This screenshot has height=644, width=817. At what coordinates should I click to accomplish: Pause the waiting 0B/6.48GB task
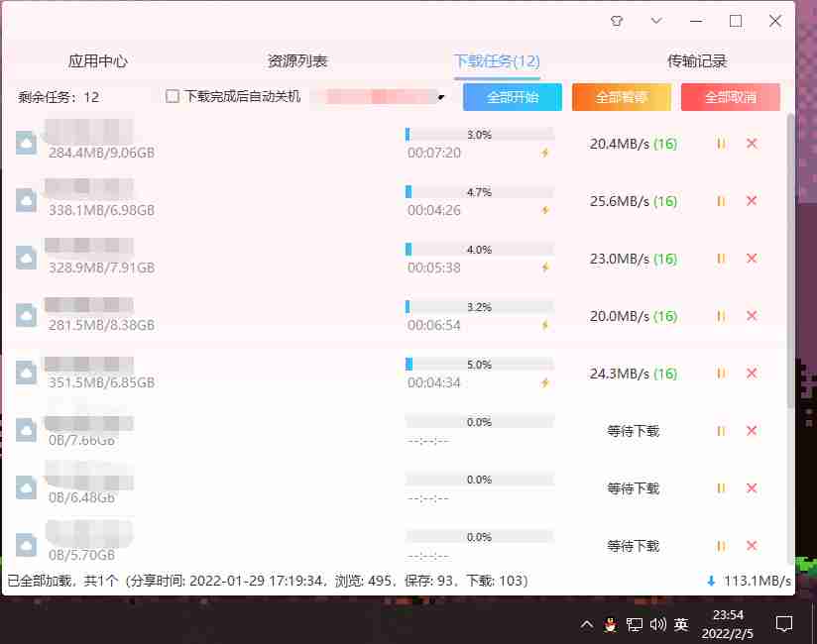[721, 487]
